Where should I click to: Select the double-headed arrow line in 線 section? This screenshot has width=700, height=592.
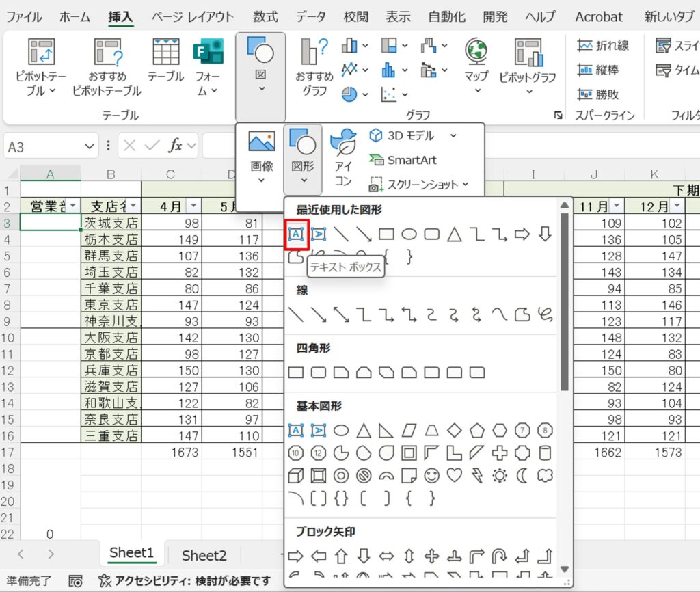(342, 314)
